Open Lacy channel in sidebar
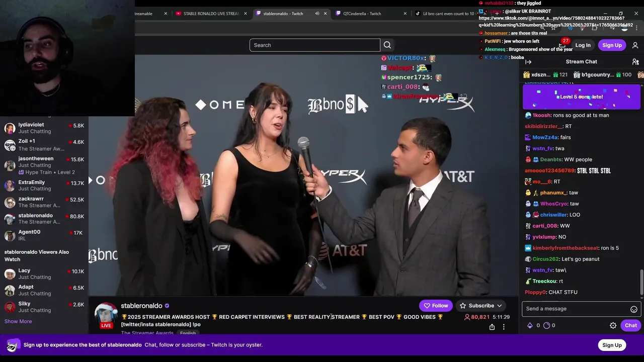644x362 pixels. [44, 274]
